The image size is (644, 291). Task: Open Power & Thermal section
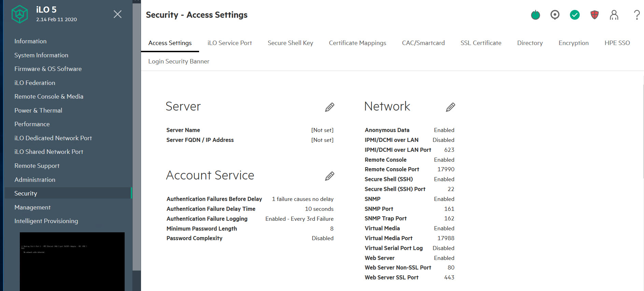(38, 111)
